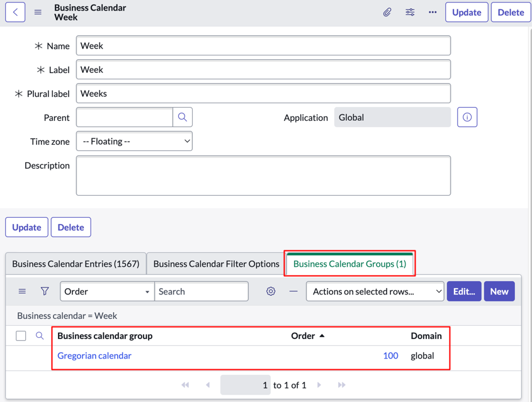Open Actions on selected rows dropdown
This screenshot has height=402, width=532.
tap(375, 291)
